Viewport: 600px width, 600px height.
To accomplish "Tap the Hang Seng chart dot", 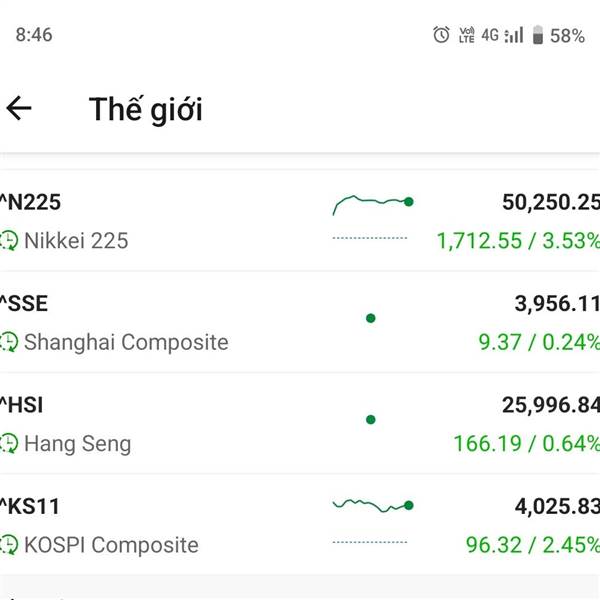I will [x=371, y=420].
